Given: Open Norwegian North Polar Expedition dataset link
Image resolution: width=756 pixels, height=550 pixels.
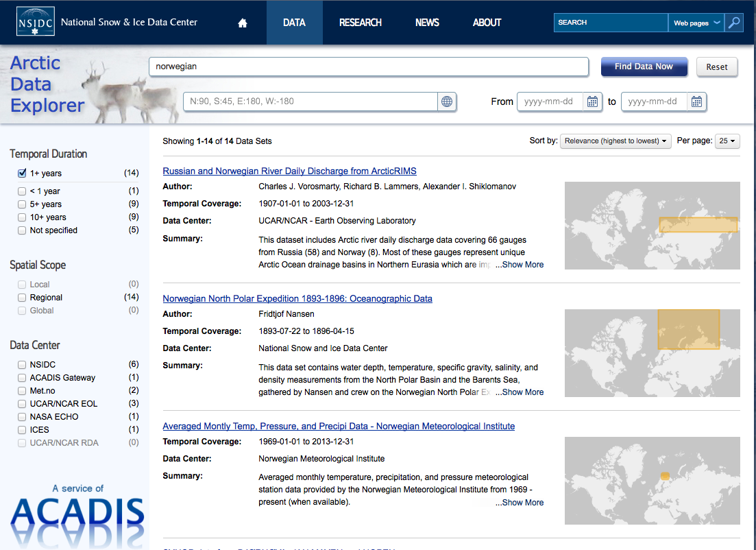Looking at the screenshot, I should tap(297, 299).
